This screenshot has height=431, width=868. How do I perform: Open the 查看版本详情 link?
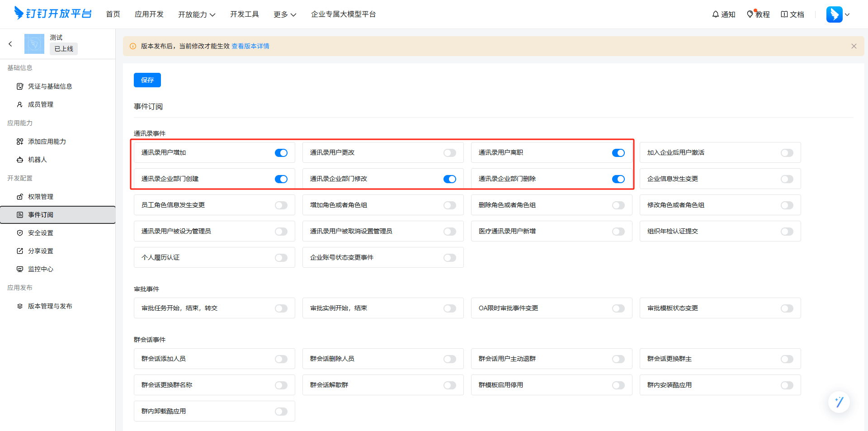point(250,46)
